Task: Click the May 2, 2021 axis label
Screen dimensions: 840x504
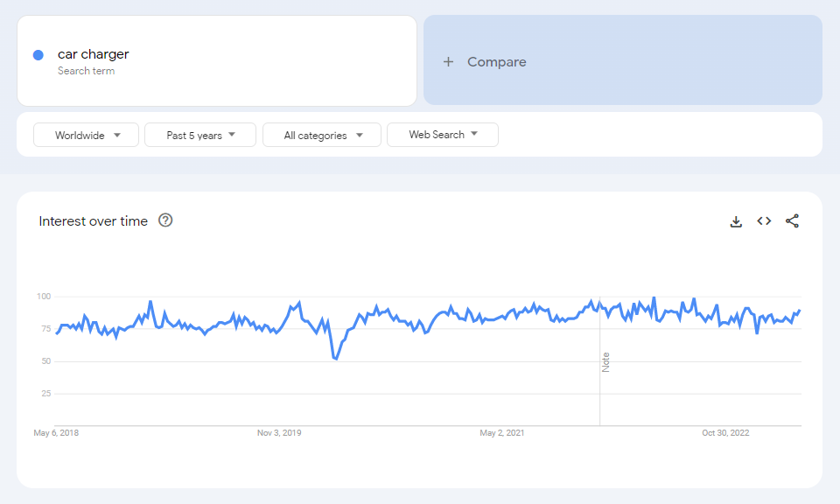Action: coord(502,432)
